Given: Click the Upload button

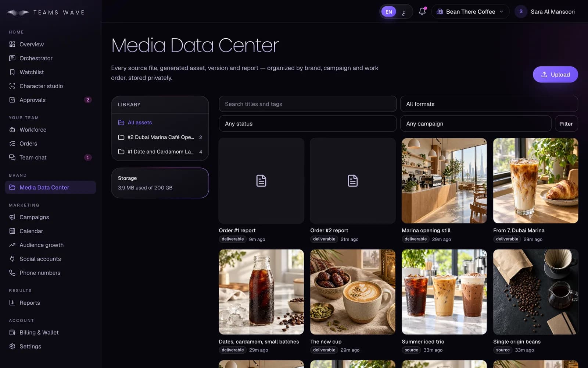Looking at the screenshot, I should click(555, 74).
